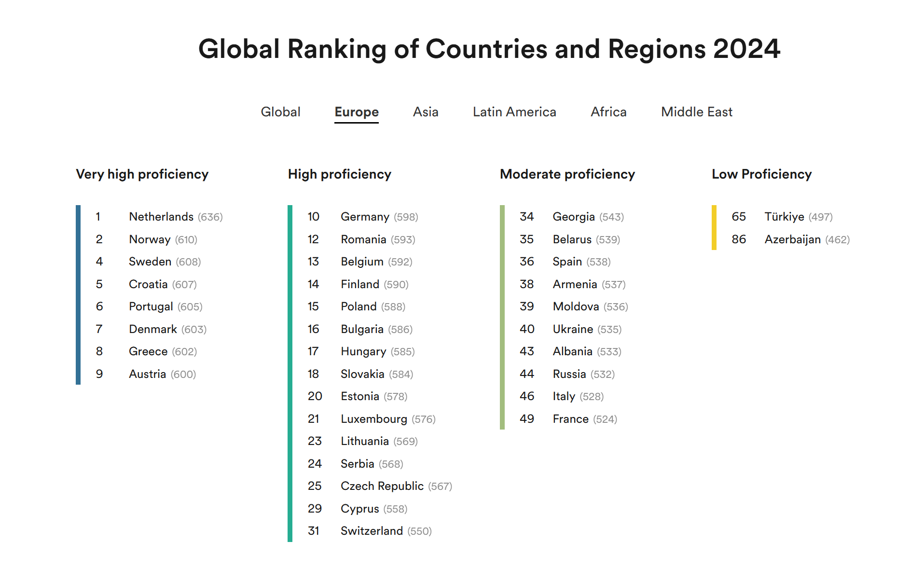Click rank number 31 beside Switzerland

pyautogui.click(x=314, y=531)
